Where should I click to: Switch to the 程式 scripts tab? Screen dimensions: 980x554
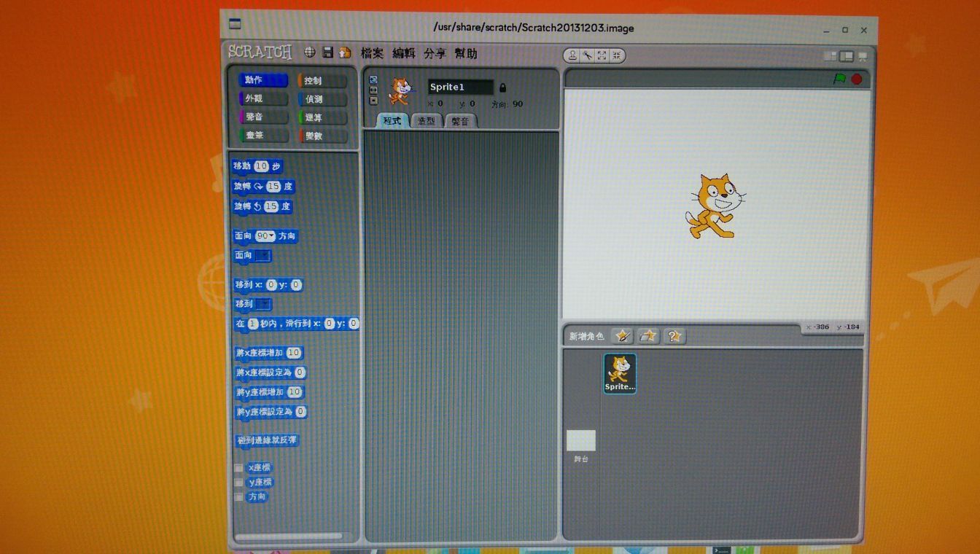pos(392,121)
